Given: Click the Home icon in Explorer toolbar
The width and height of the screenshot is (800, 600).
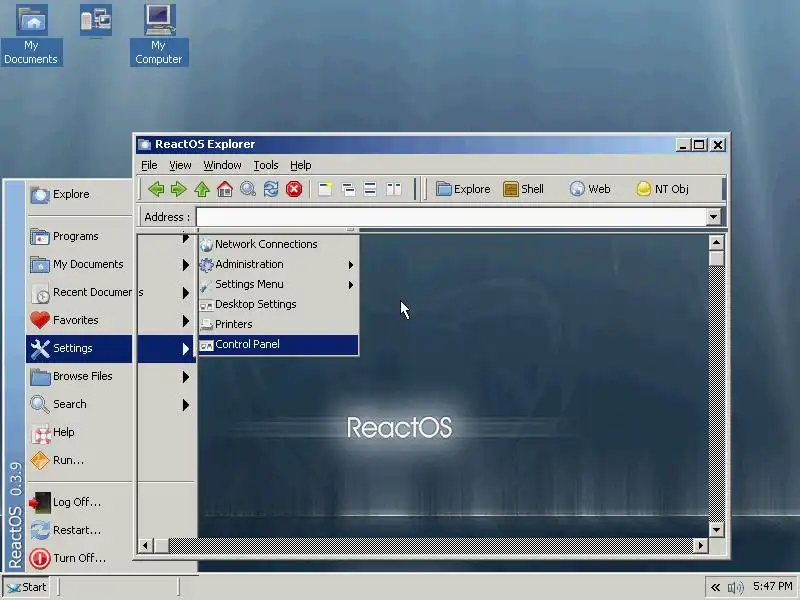Looking at the screenshot, I should click(225, 189).
